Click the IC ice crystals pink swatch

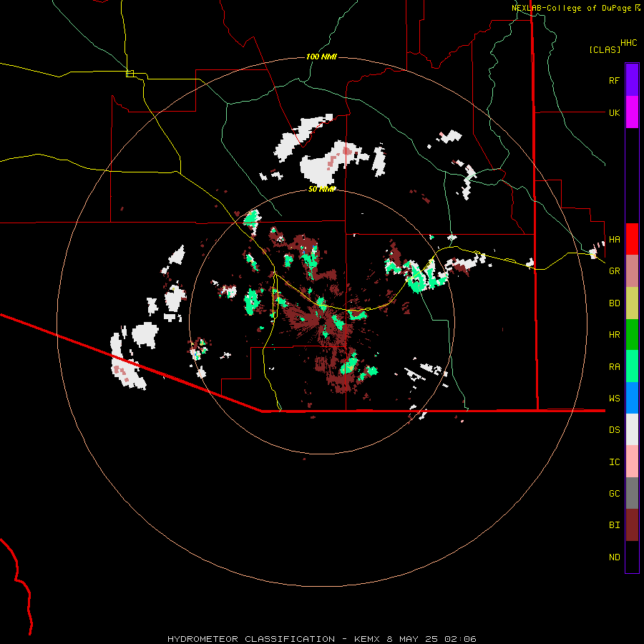tap(632, 462)
